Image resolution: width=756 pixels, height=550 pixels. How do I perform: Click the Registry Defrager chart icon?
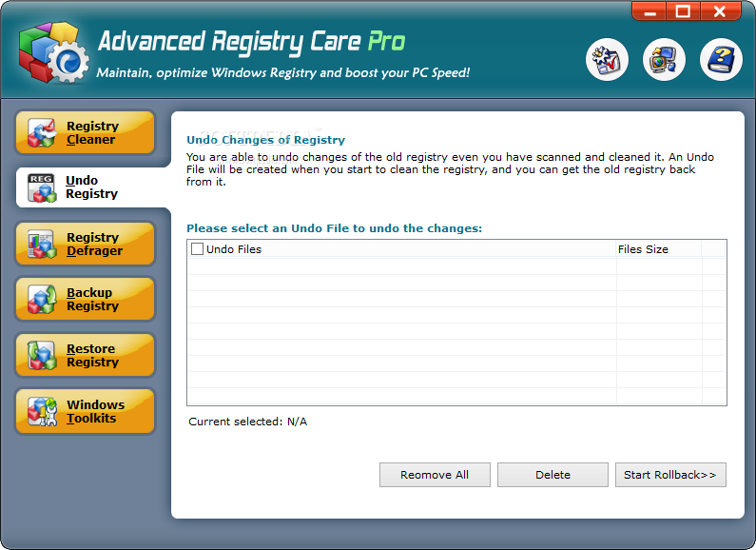coord(42,245)
